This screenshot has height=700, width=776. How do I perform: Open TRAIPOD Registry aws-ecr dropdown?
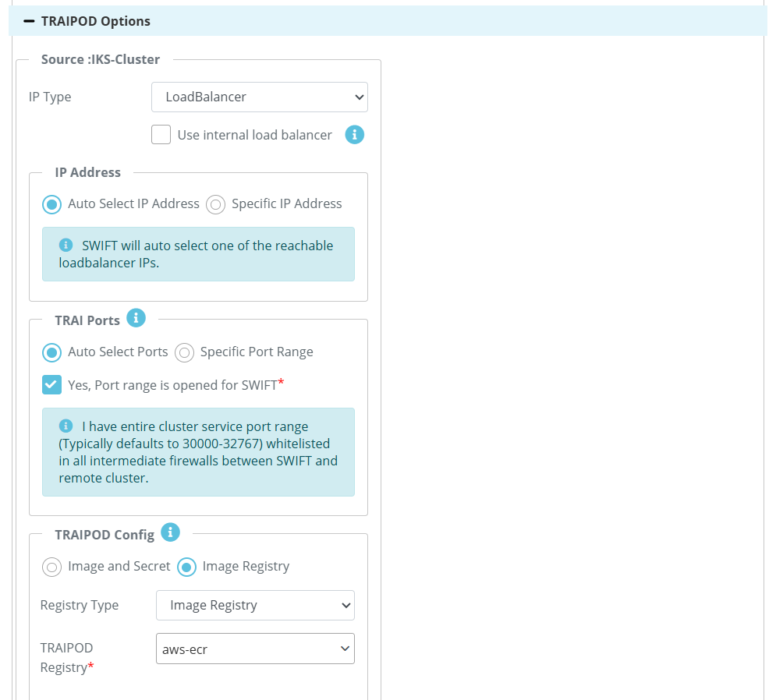255,649
